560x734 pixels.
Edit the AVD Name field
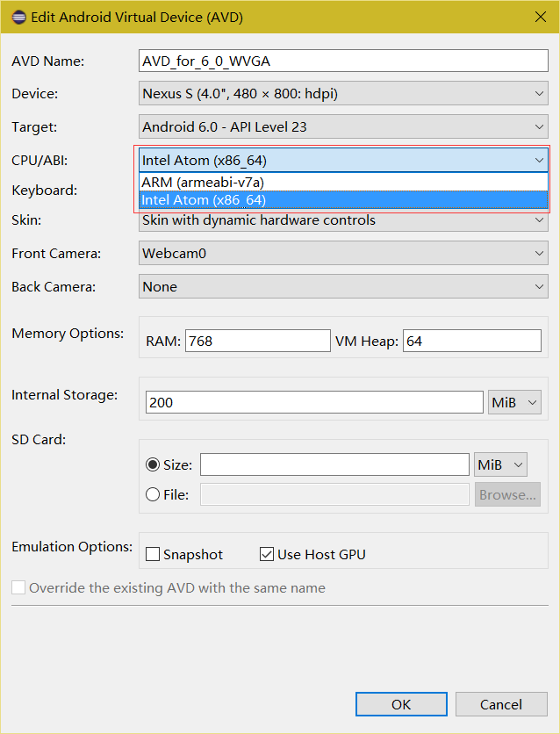tap(343, 61)
